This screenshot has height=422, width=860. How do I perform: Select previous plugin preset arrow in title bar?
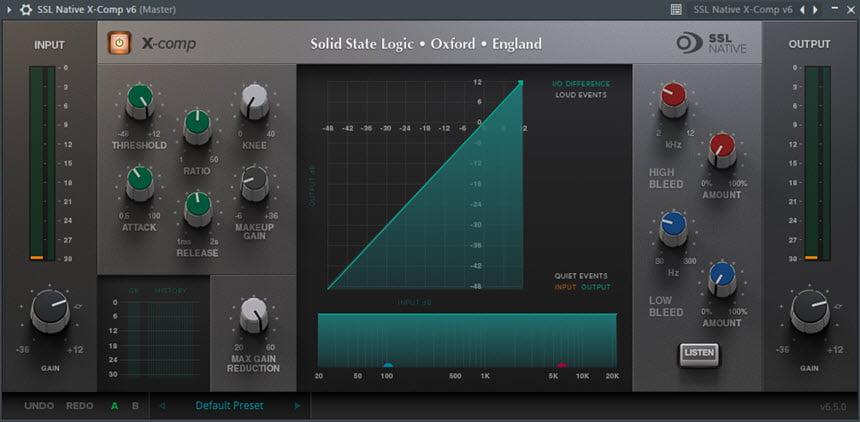802,9
